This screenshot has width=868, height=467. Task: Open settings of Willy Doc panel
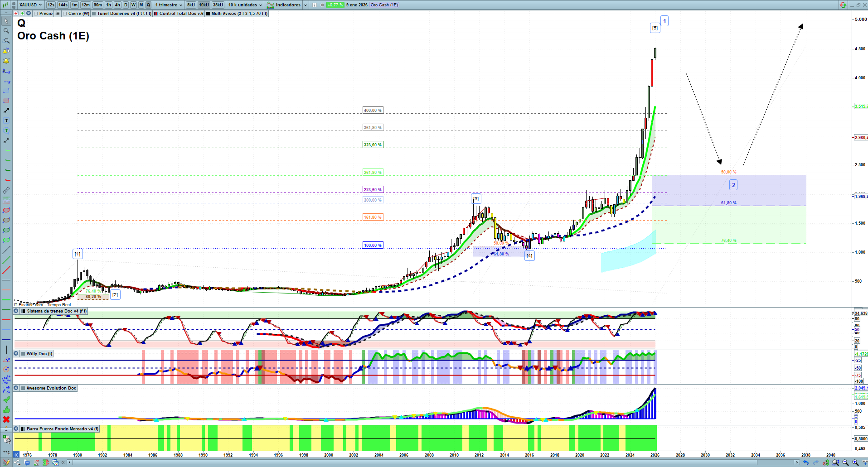(x=23, y=354)
